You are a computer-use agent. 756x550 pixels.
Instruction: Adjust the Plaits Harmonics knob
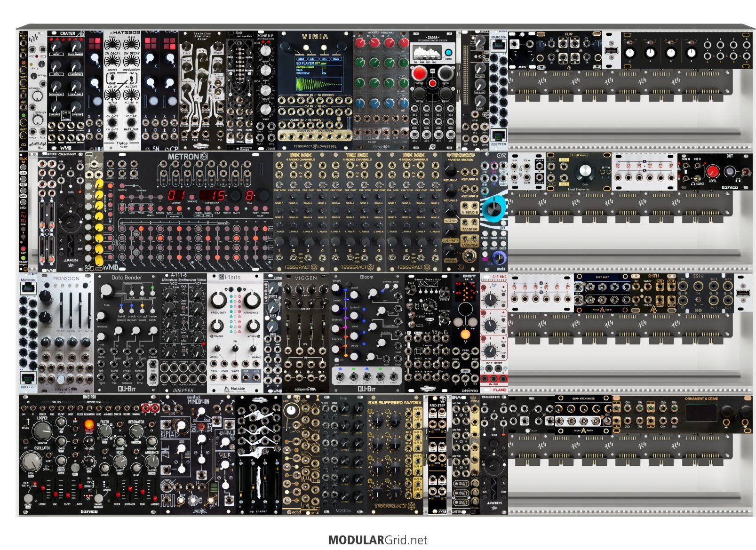click(x=252, y=300)
